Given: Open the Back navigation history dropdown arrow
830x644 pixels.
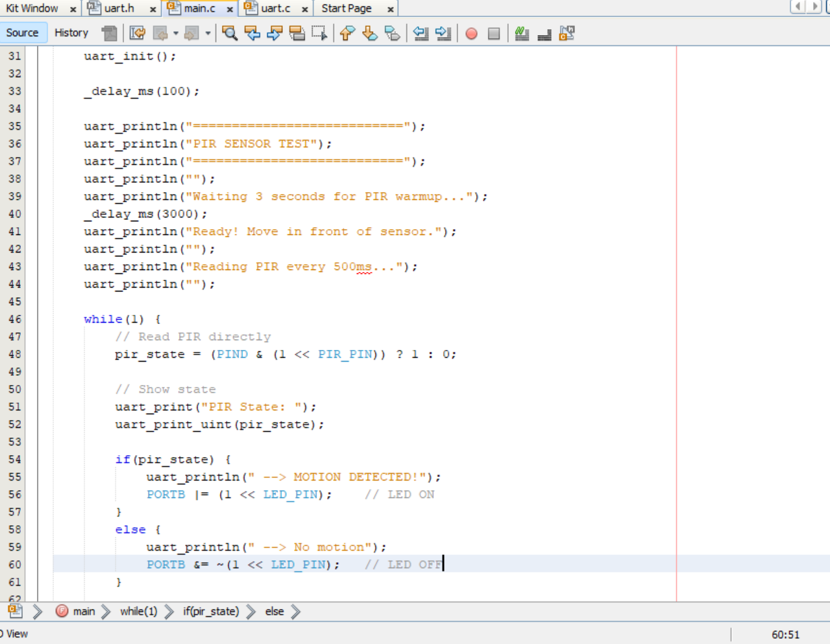Looking at the screenshot, I should click(176, 33).
